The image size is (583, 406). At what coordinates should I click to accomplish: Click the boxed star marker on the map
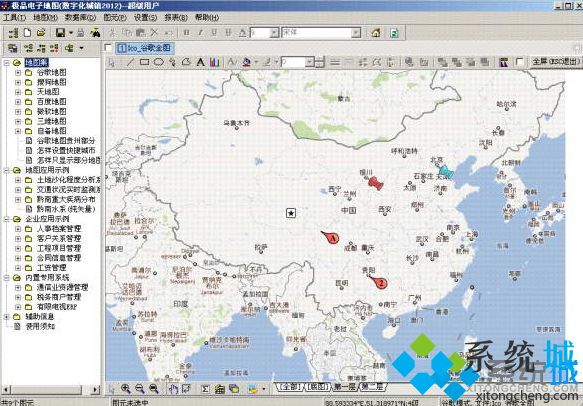291,213
